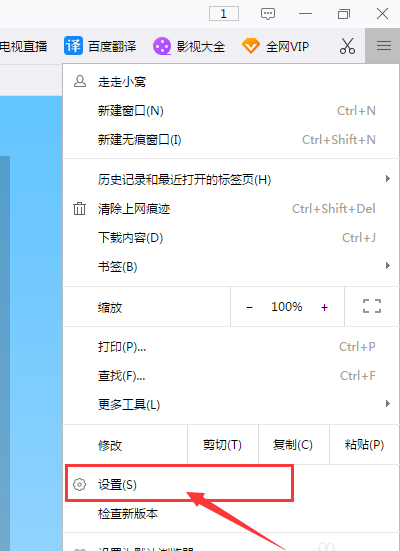Screen dimensions: 400x551
Task: Click the trash icon for 清除上网痕迹
Action: [x=79, y=208]
